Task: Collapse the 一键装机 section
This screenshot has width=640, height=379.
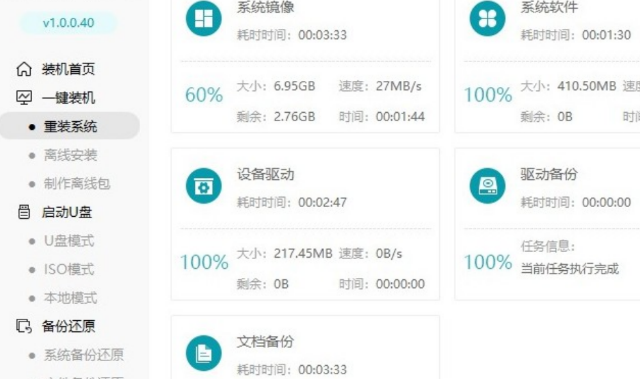Action: pyautogui.click(x=68, y=98)
